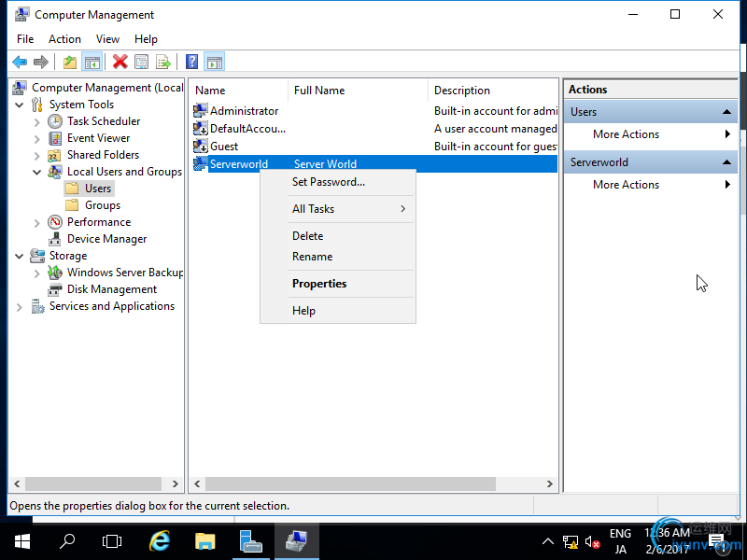Open the View menu
This screenshot has width=747, height=560.
(107, 39)
